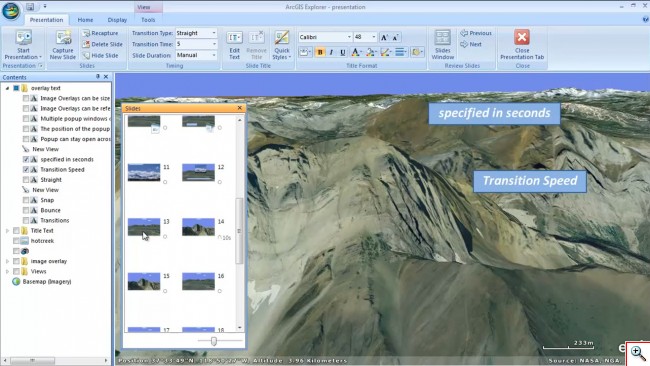Click the Delete Slide button
This screenshot has height=366, width=650.
pos(102,44)
